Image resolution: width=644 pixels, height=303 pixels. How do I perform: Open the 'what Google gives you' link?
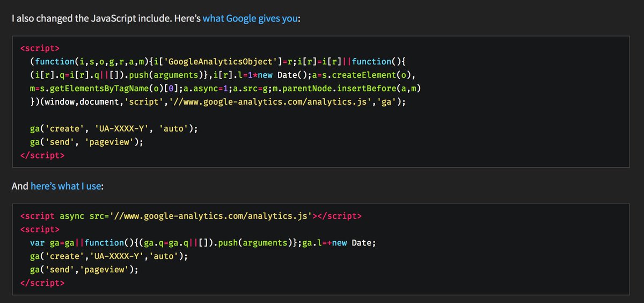tap(250, 19)
